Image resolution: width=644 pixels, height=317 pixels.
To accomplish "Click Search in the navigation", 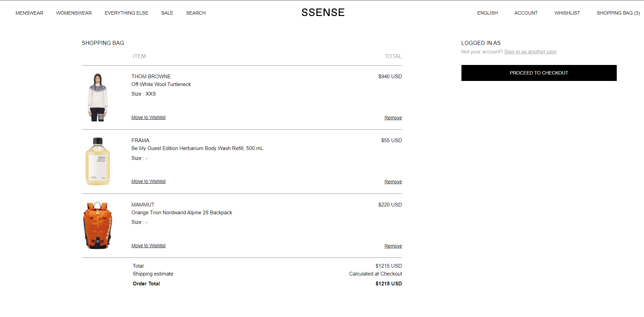I will pos(196,13).
